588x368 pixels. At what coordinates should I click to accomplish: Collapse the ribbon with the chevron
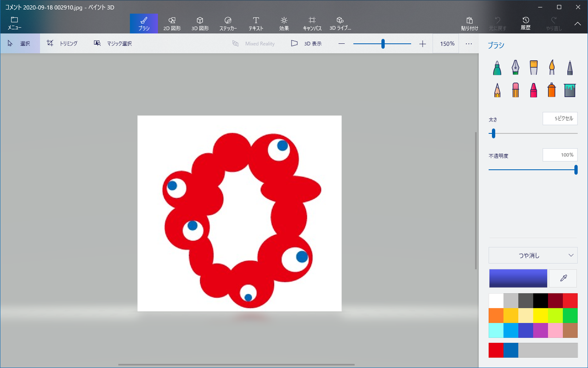point(577,23)
